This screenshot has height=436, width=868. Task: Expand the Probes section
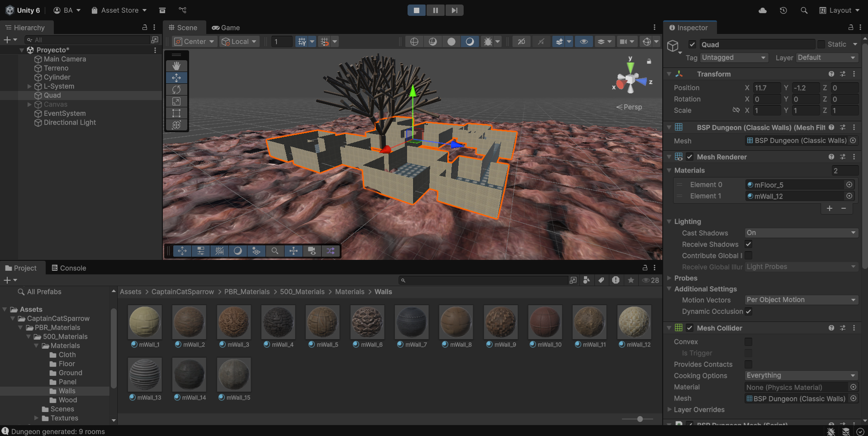(x=669, y=278)
